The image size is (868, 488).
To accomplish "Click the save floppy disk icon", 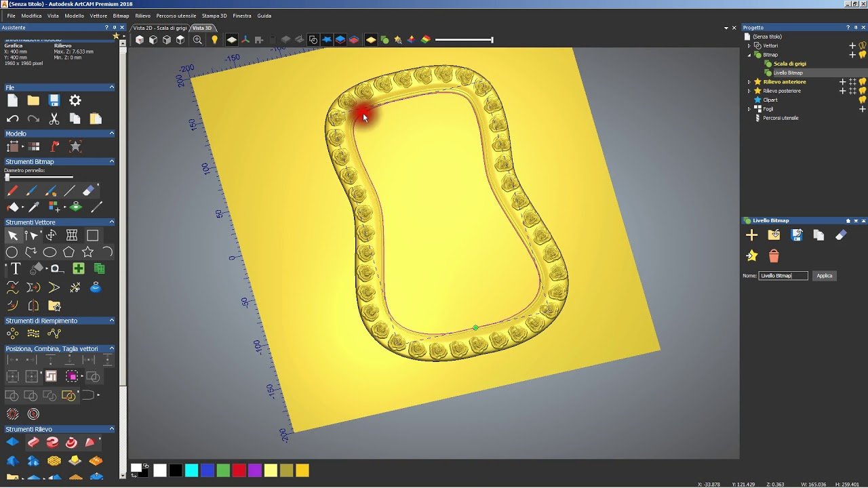I will pos(54,100).
